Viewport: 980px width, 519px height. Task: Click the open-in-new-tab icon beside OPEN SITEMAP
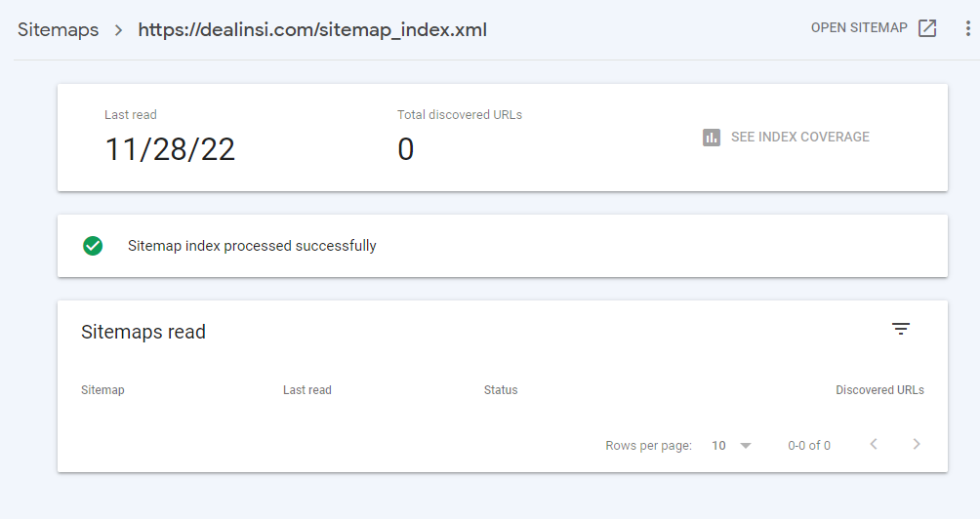click(x=927, y=28)
